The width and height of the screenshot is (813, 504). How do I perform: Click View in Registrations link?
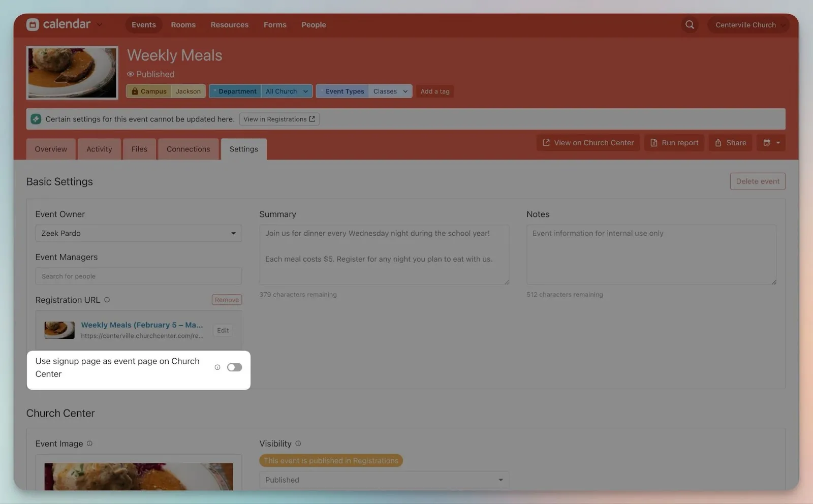tap(279, 119)
